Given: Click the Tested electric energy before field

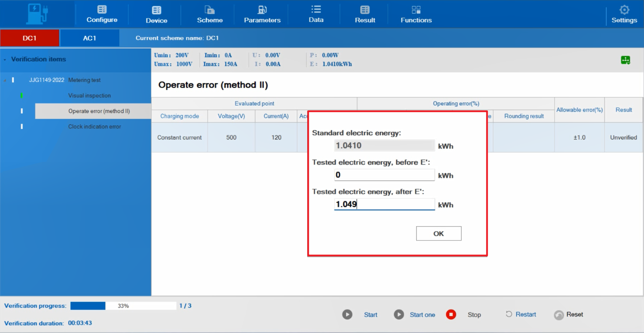Looking at the screenshot, I should click(384, 175).
